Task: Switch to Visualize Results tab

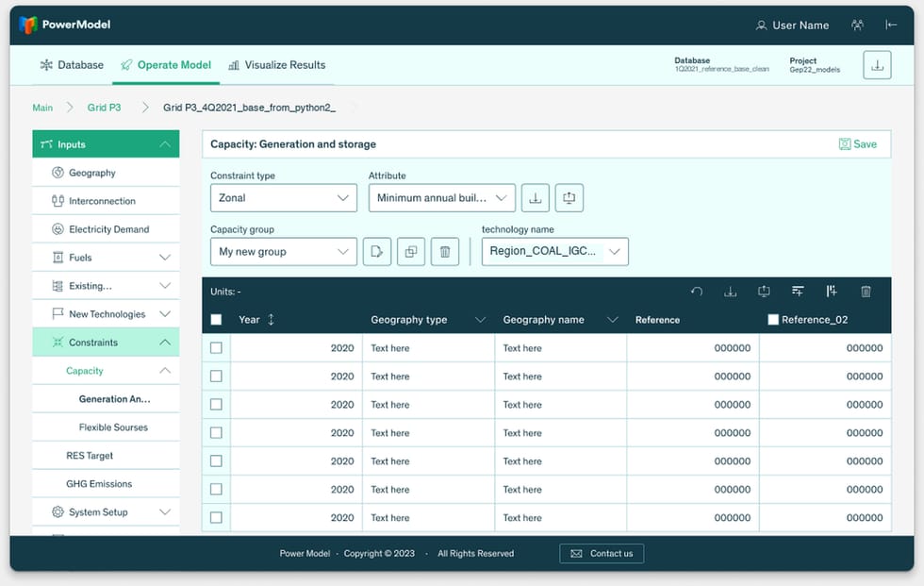Action: 277,65
